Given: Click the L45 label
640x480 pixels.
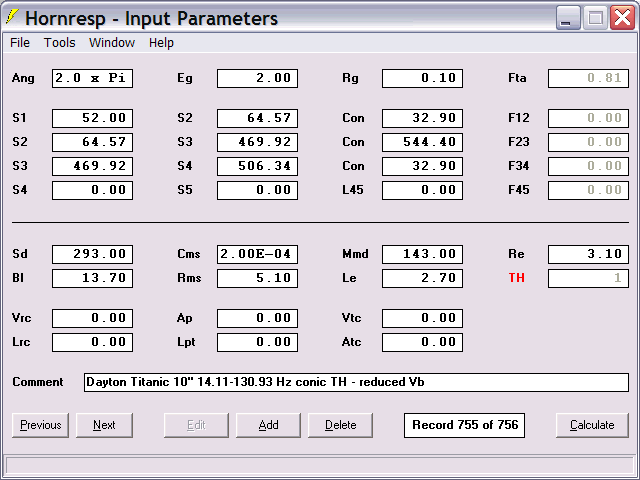Looking at the screenshot, I should pyautogui.click(x=353, y=190).
